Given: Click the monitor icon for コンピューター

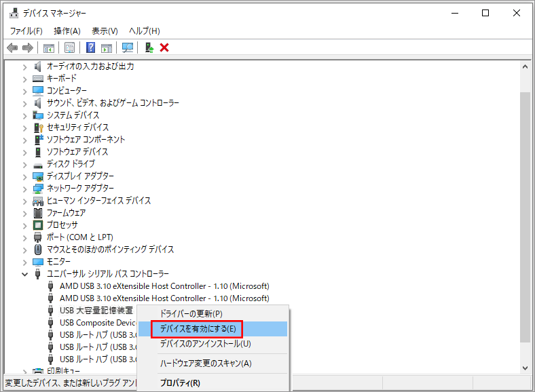Looking at the screenshot, I should (x=38, y=91).
